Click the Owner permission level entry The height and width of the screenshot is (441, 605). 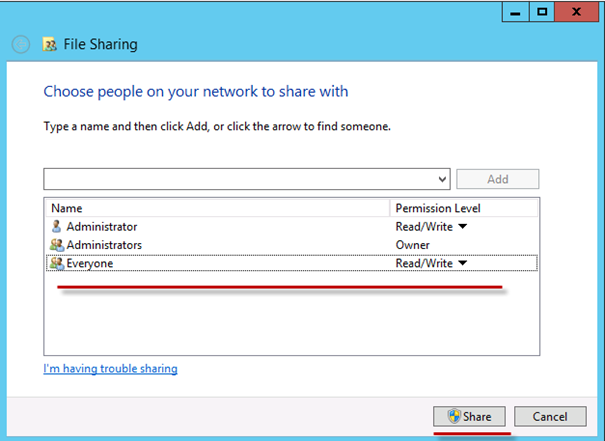click(412, 245)
